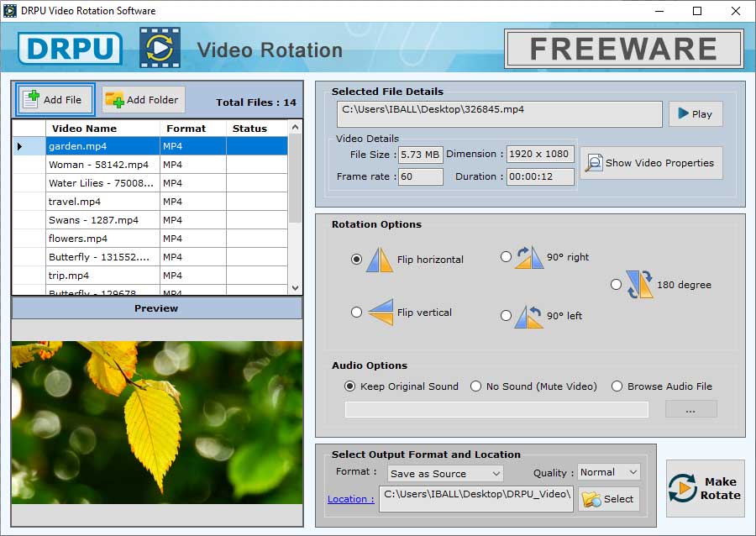Click the Add Folder button
Viewport: 756px width, 536px height.
click(x=143, y=100)
